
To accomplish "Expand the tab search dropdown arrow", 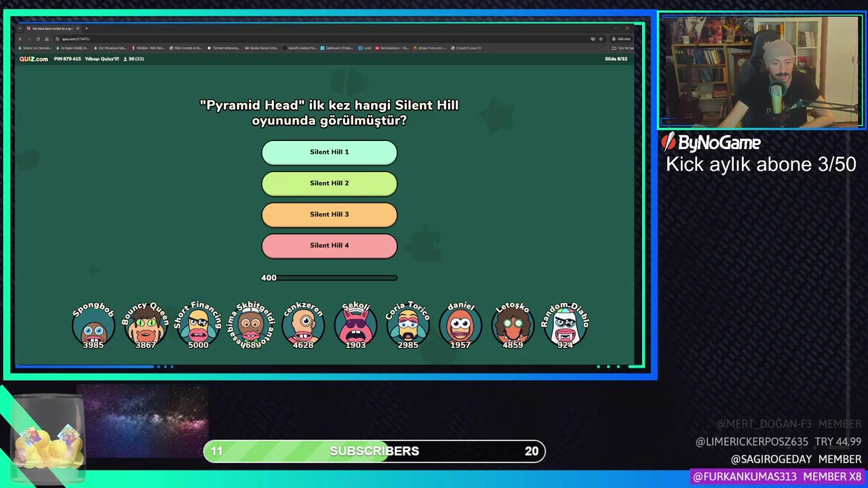I will tap(20, 28).
